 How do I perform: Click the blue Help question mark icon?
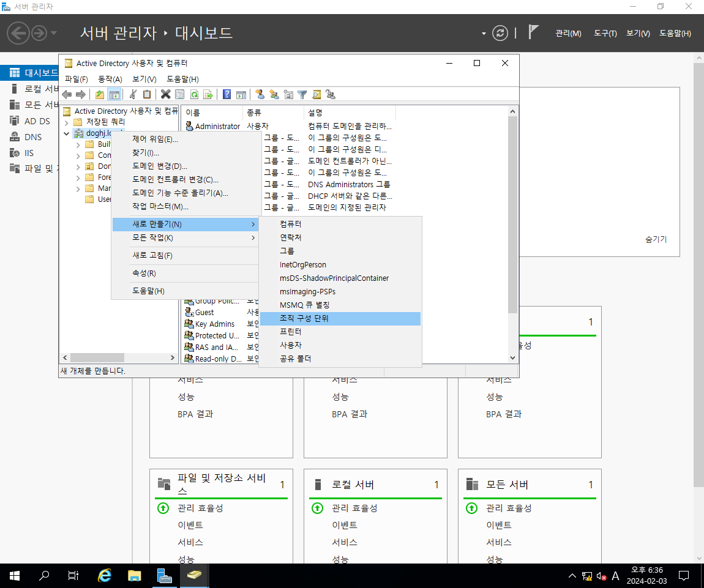(x=227, y=94)
